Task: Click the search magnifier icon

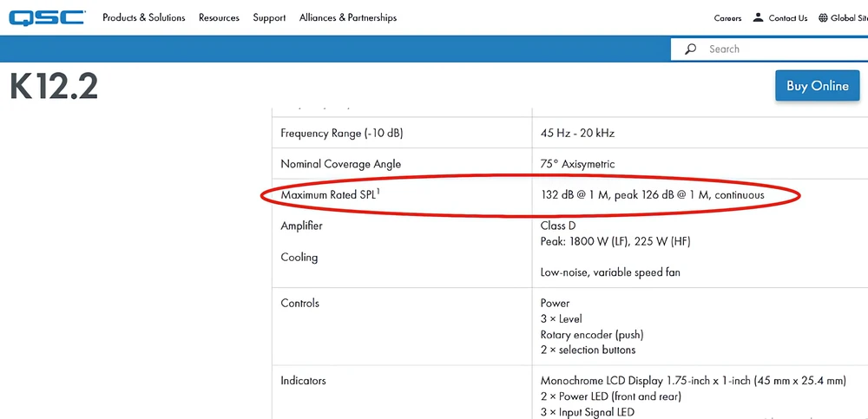Action: click(690, 49)
